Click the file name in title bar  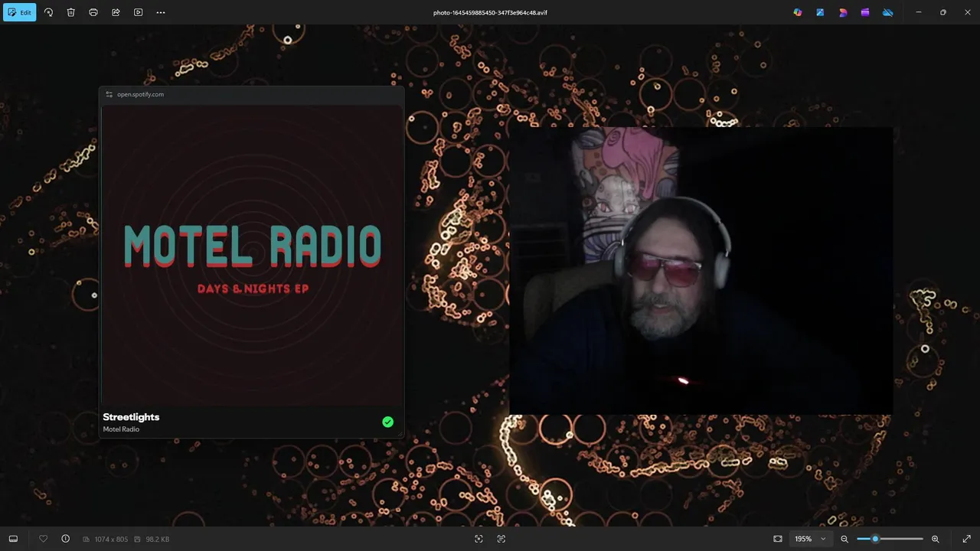[x=490, y=12]
